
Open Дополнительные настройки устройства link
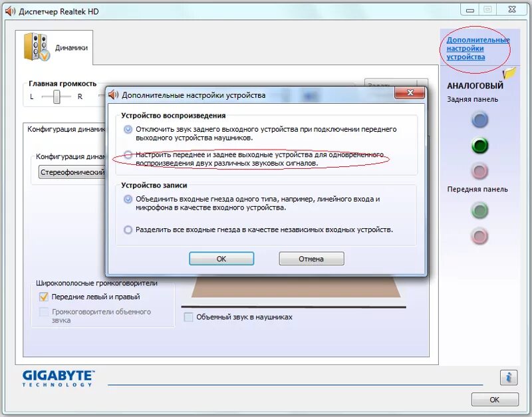[x=477, y=49]
